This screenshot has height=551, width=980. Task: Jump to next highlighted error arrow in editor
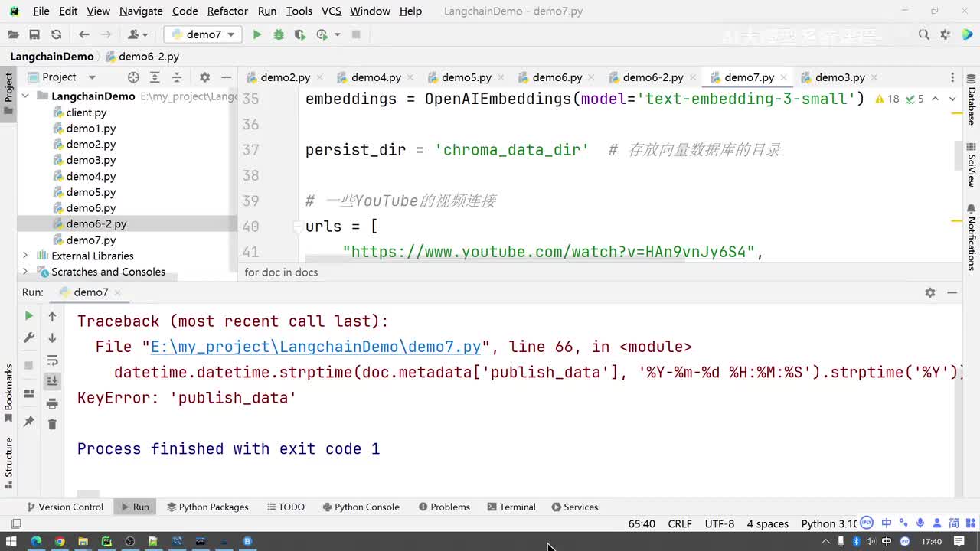pyautogui.click(x=952, y=99)
